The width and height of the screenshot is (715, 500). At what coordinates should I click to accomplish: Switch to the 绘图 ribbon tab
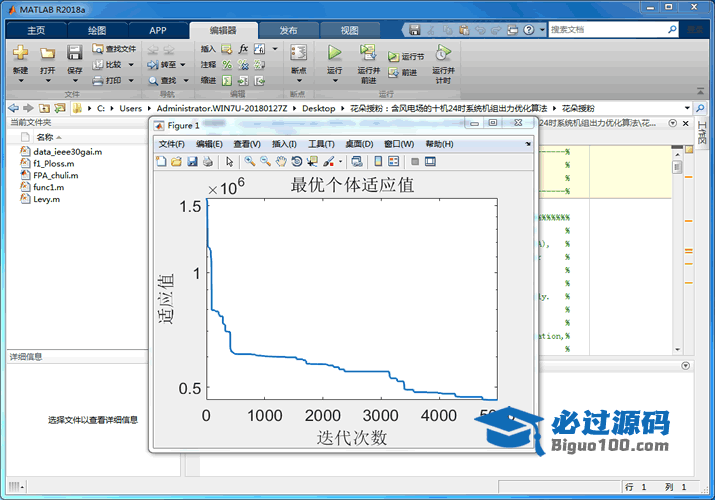tap(97, 31)
